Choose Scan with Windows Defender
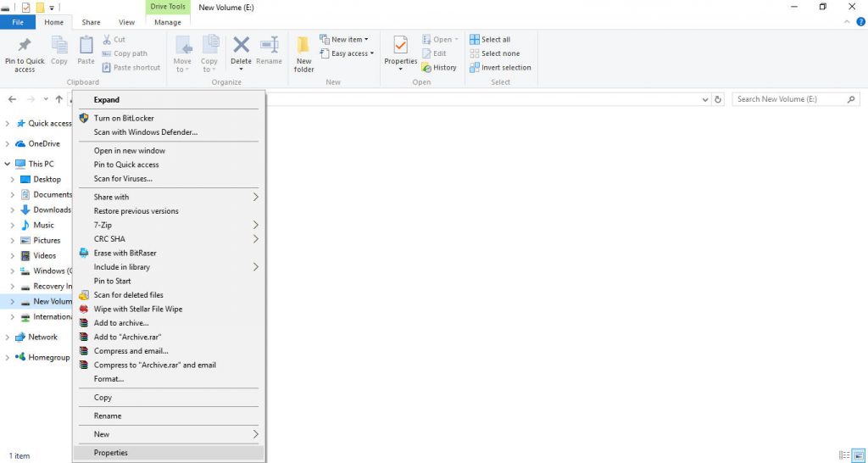 tap(169, 131)
